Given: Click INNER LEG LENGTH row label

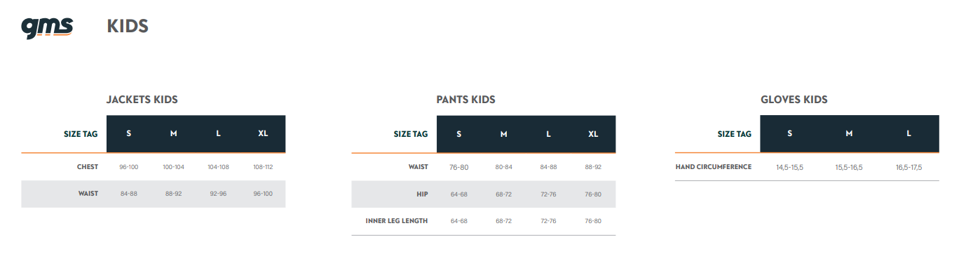Looking at the screenshot, I should click(x=397, y=220).
